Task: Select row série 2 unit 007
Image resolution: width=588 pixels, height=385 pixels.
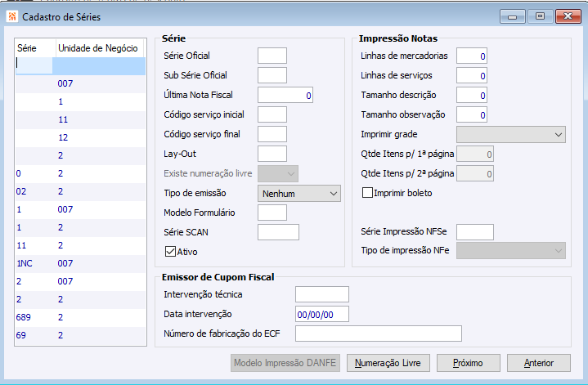Action: tap(80, 281)
